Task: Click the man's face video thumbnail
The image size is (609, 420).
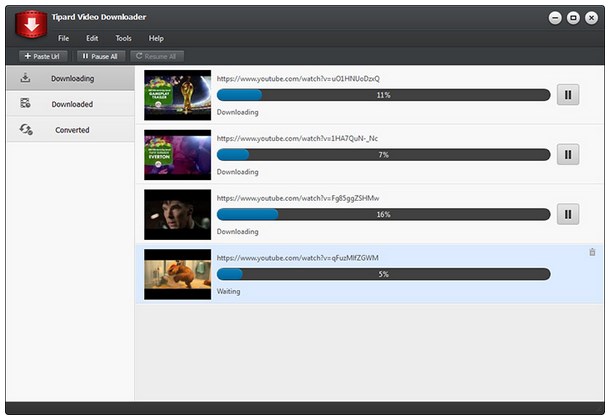Action: tap(177, 214)
